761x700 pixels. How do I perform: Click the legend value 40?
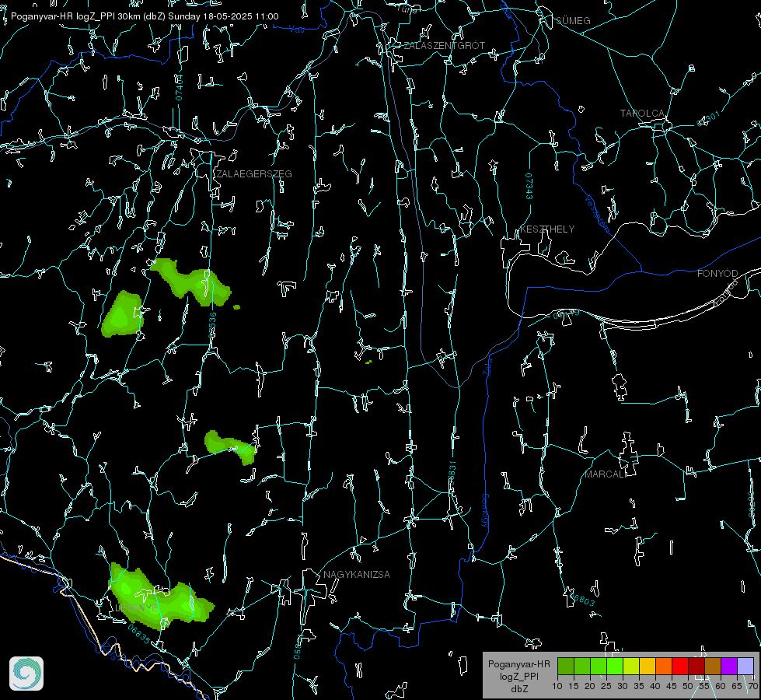click(x=655, y=687)
